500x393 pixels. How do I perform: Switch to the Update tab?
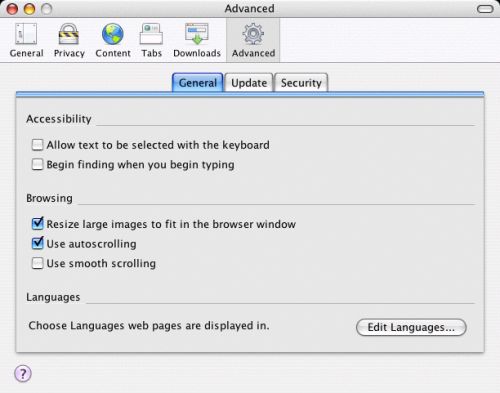(249, 82)
